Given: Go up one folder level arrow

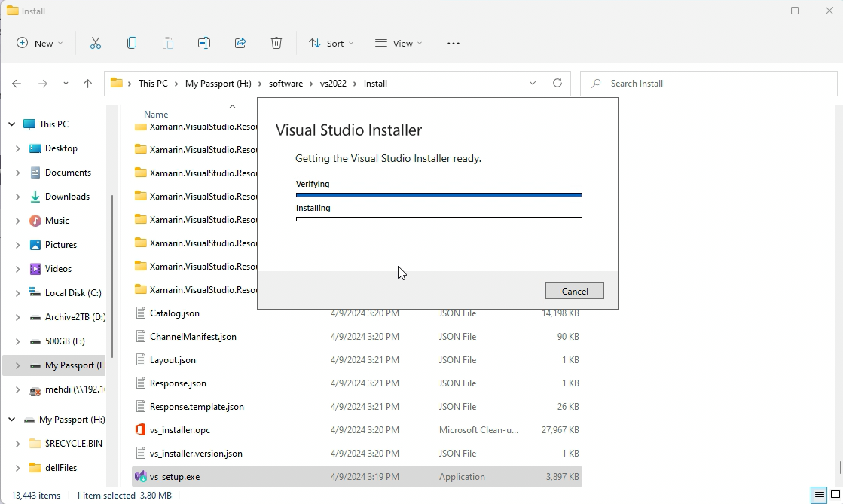Looking at the screenshot, I should tap(87, 84).
